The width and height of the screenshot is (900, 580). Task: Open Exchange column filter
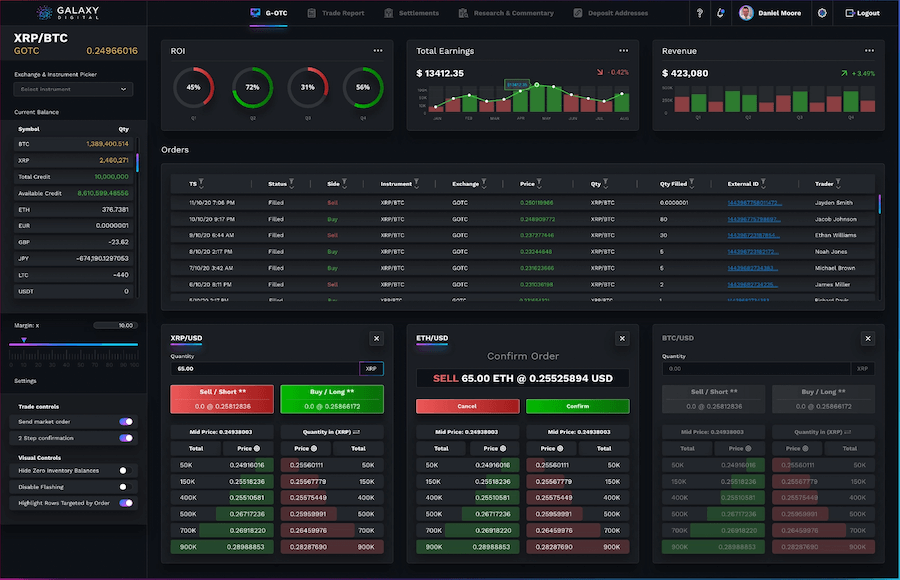[x=484, y=184]
